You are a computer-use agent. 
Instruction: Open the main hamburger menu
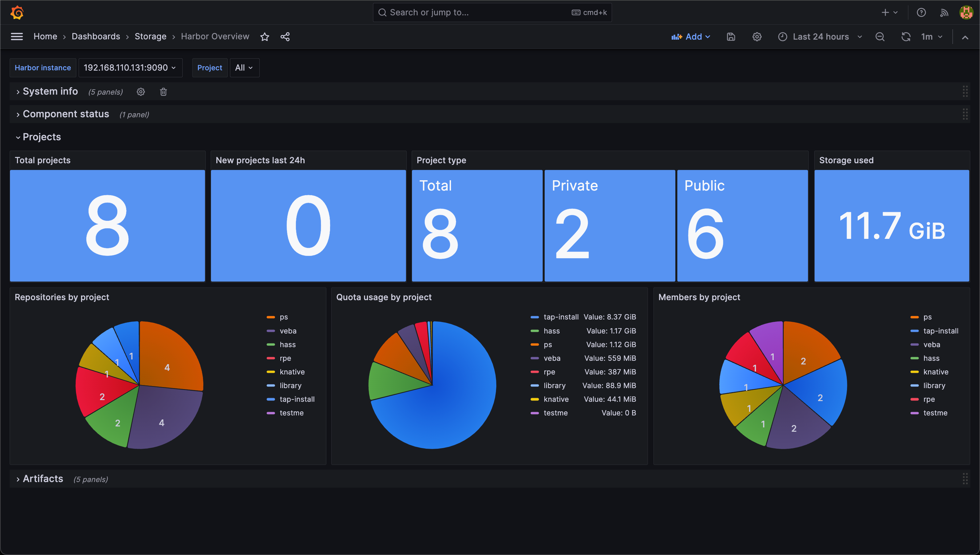pyautogui.click(x=17, y=37)
